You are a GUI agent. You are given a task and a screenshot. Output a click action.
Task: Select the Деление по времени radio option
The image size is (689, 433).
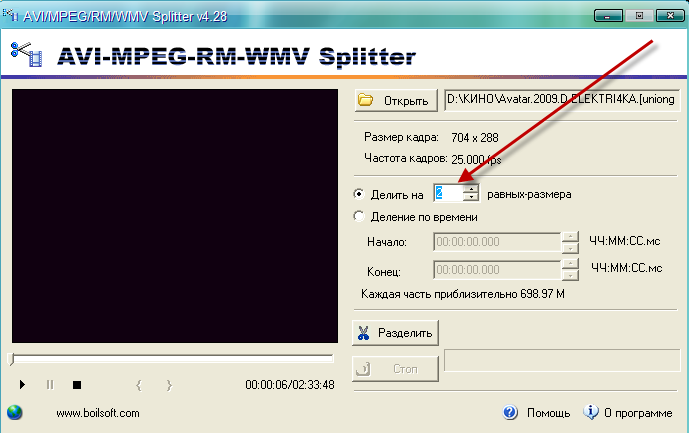pos(359,216)
